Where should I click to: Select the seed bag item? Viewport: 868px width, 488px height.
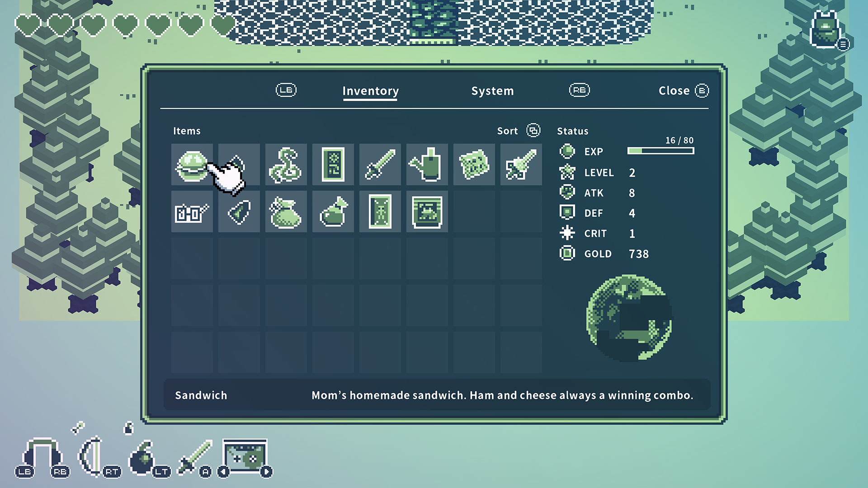point(286,212)
